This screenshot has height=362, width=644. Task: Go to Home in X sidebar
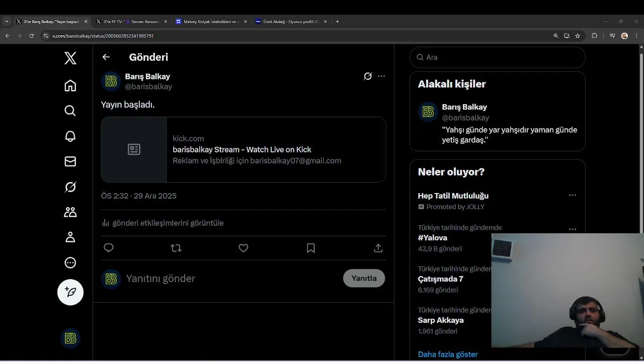tap(70, 85)
